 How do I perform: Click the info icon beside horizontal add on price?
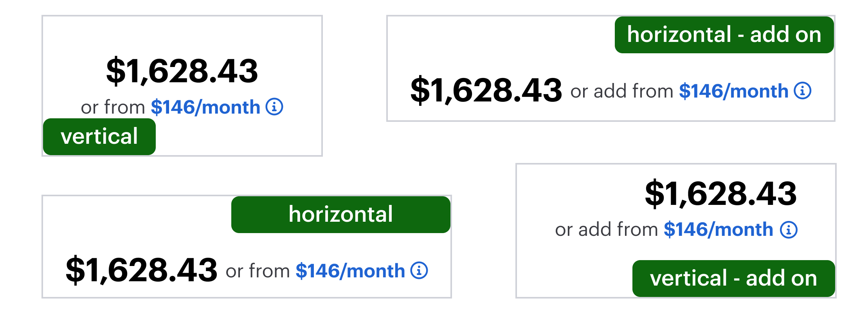click(x=802, y=91)
